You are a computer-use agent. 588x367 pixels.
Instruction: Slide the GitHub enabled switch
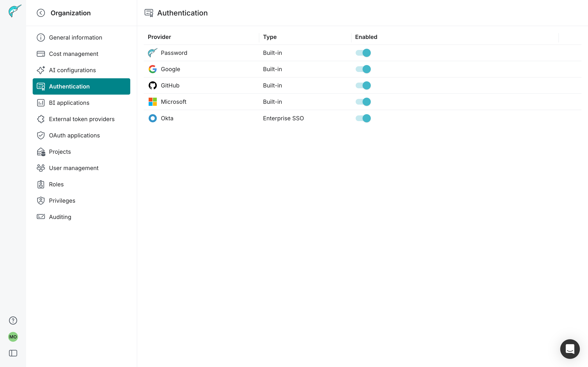(x=363, y=85)
